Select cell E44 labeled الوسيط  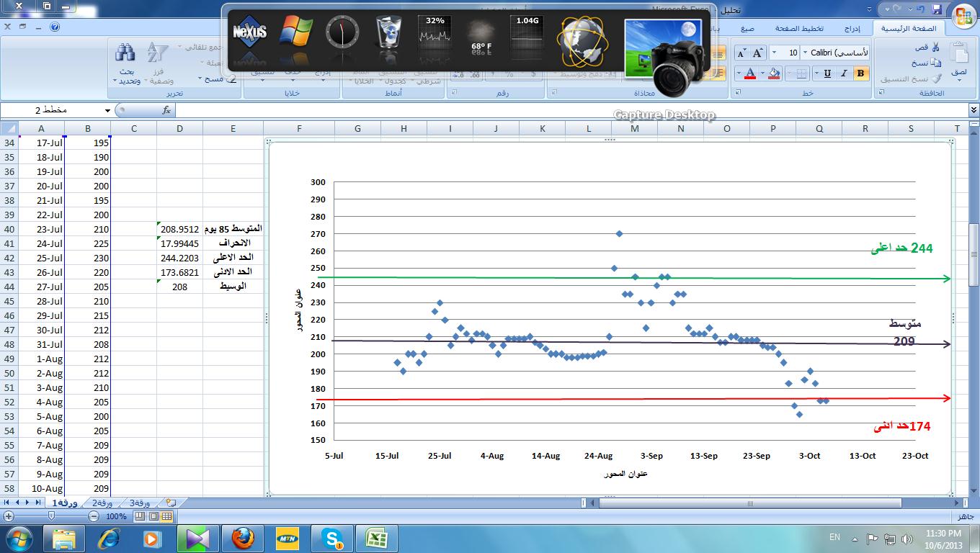tap(233, 287)
